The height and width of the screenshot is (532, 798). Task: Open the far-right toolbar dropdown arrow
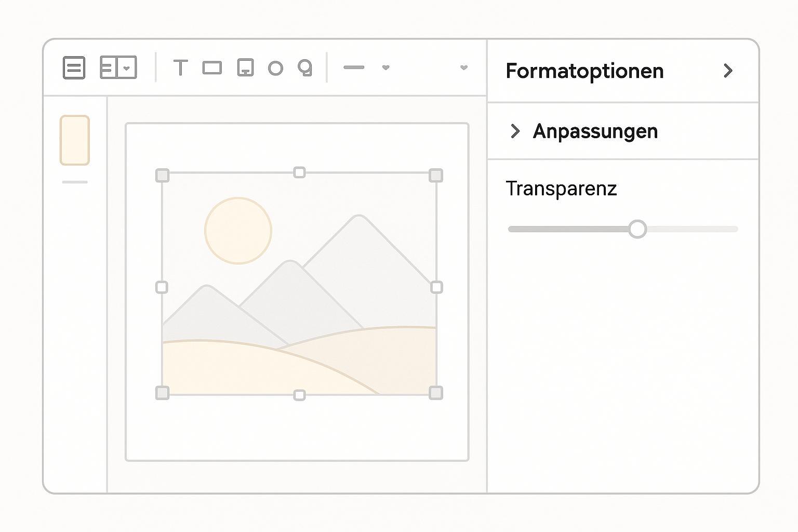point(464,68)
